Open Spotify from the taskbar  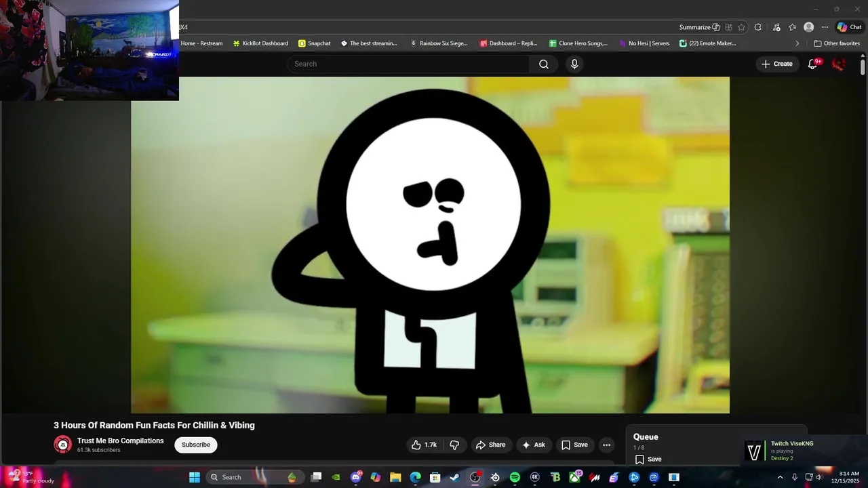tap(515, 477)
